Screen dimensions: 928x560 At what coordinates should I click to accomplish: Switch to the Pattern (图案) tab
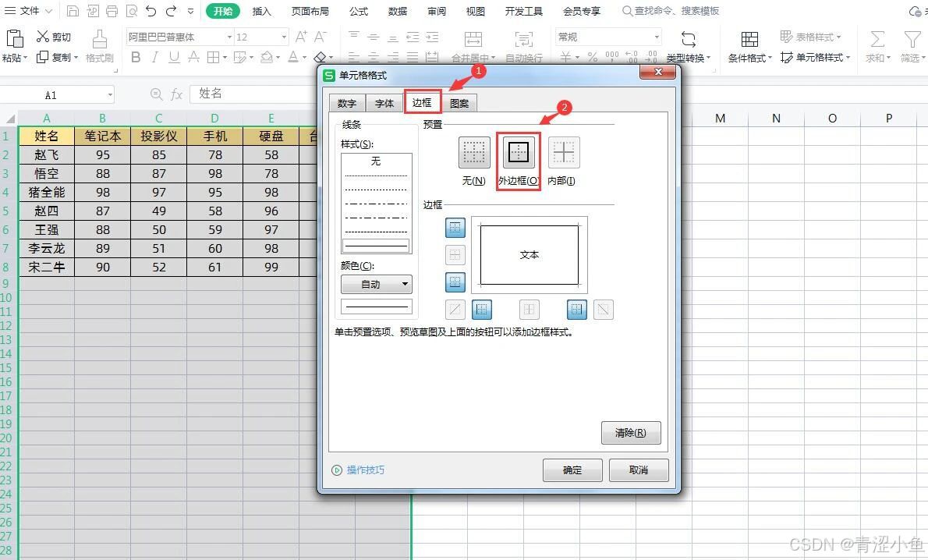pos(459,103)
